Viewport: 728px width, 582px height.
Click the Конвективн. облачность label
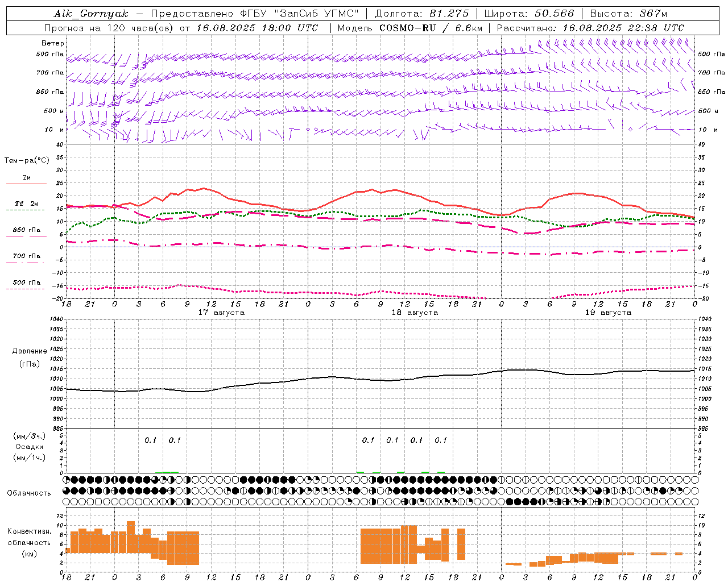[x=30, y=537]
